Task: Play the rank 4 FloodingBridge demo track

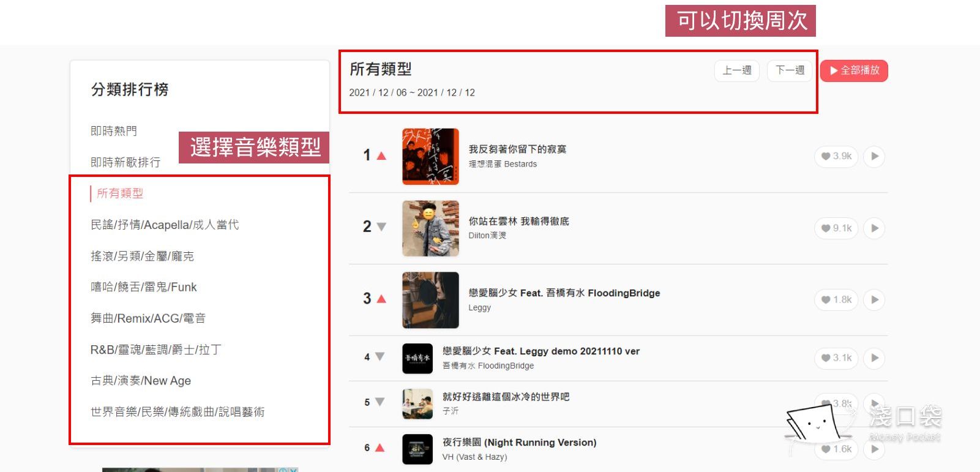Action: 874,358
